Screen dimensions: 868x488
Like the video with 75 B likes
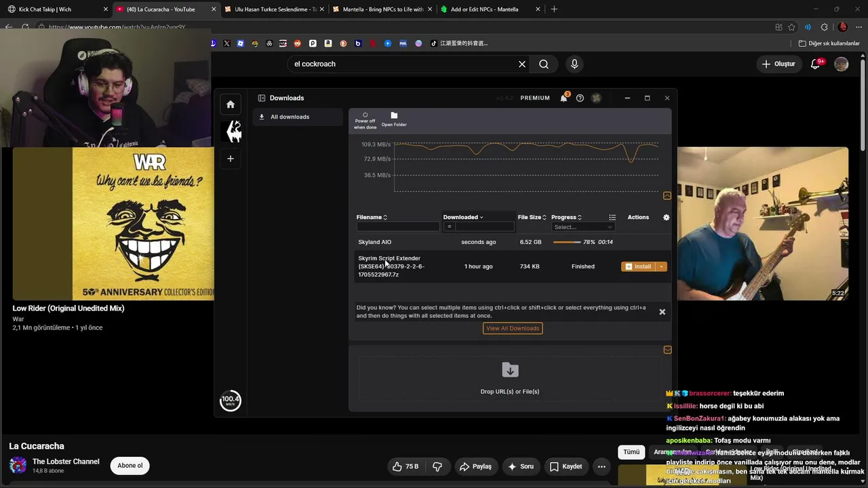click(x=406, y=466)
